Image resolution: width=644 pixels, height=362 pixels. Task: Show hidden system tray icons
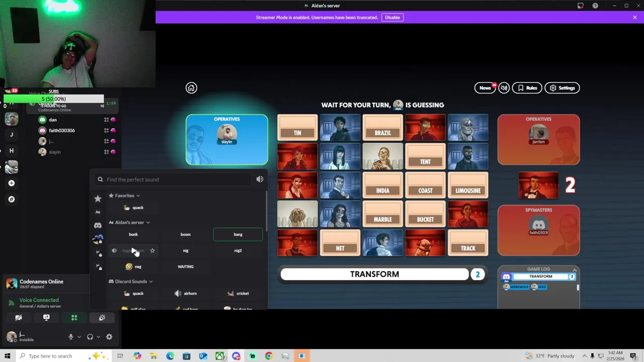(x=584, y=356)
